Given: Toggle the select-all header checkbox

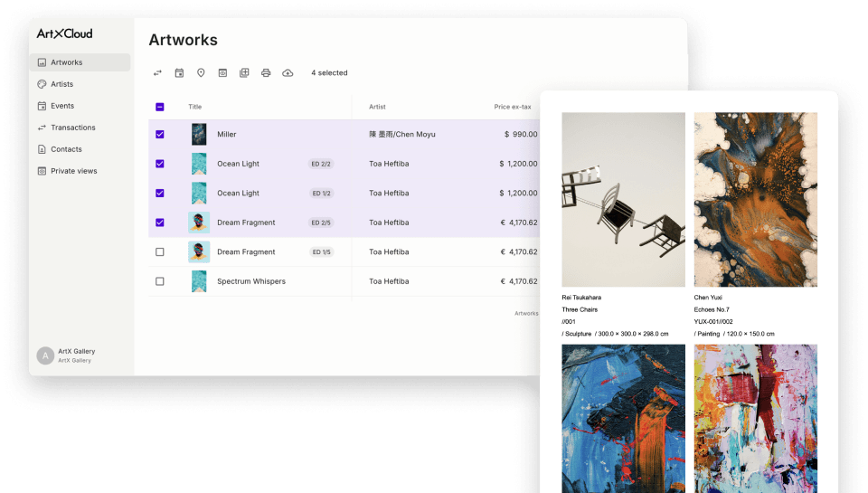Looking at the screenshot, I should [160, 107].
